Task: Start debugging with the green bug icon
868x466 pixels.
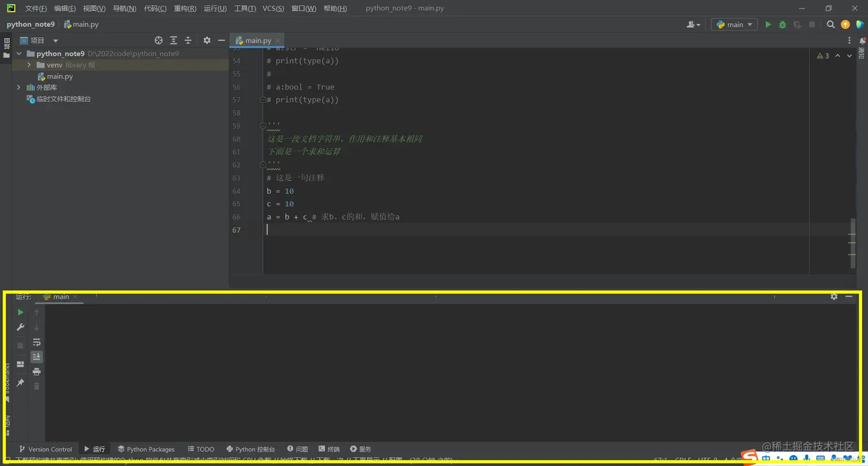Action: coord(782,25)
